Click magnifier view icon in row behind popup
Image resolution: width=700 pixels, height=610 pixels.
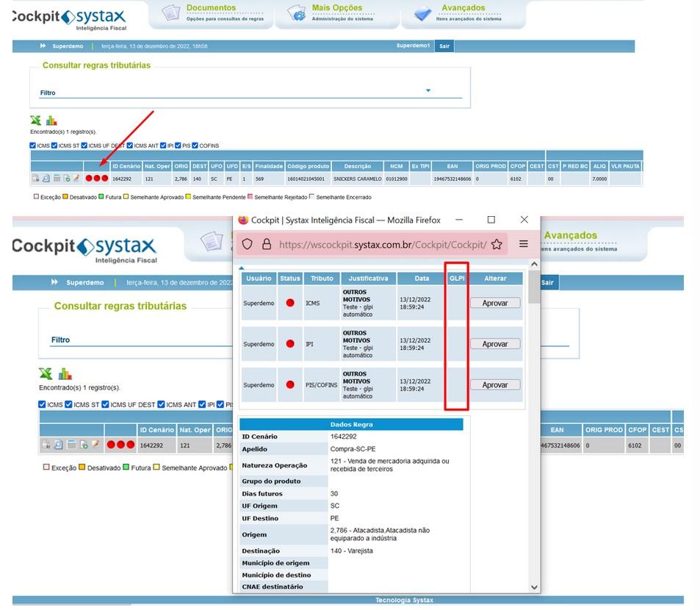58,445
